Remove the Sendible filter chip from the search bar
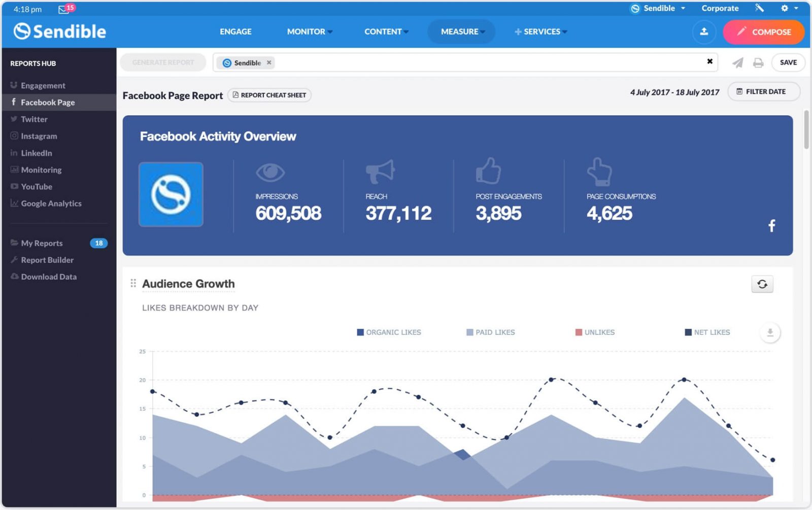Image resolution: width=812 pixels, height=510 pixels. [269, 62]
